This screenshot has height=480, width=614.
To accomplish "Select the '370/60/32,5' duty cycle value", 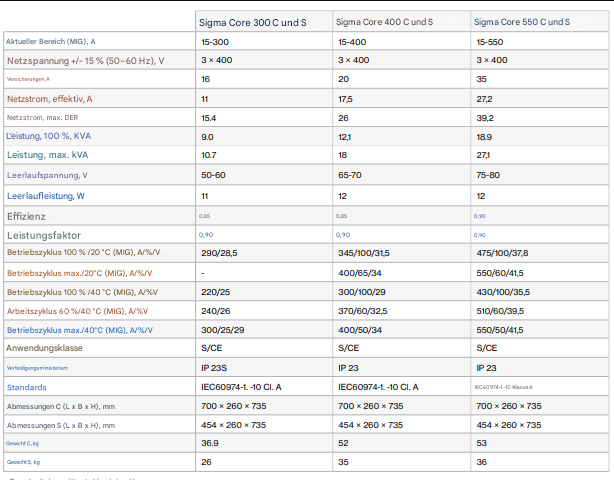I will (363, 311).
